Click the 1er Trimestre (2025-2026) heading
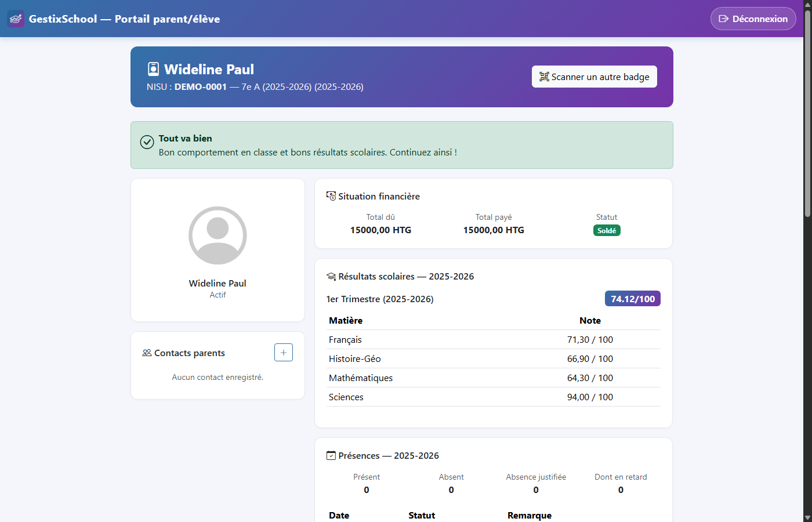This screenshot has width=812, height=522. pyautogui.click(x=380, y=299)
